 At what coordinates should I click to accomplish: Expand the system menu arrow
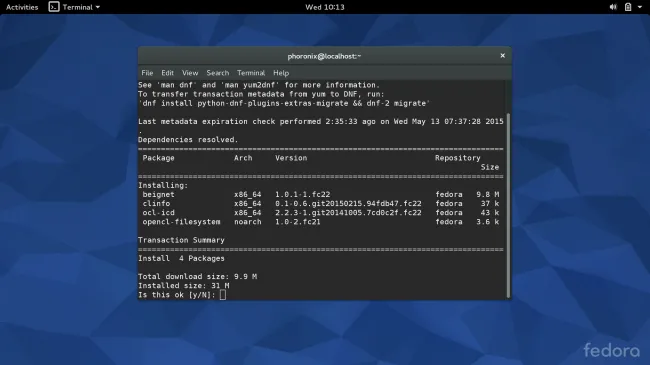click(640, 7)
